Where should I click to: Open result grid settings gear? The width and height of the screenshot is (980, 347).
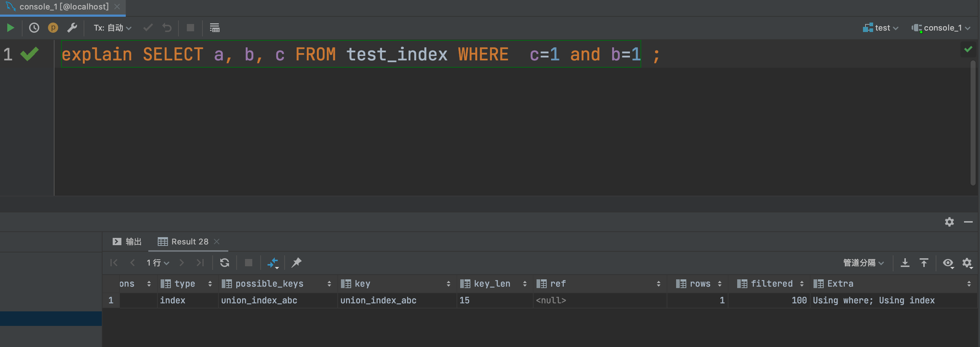coord(967,263)
